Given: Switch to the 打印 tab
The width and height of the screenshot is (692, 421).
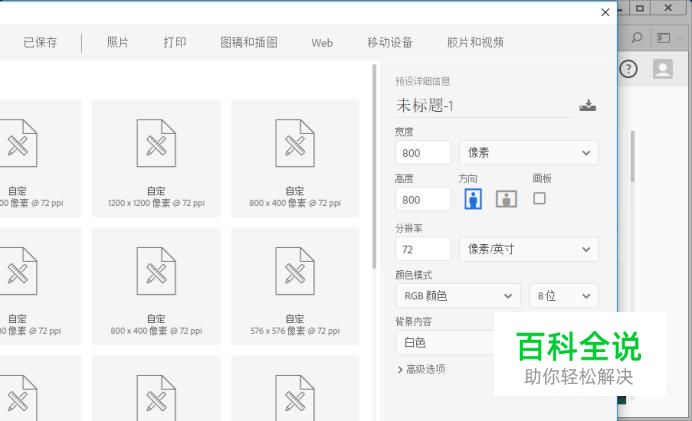Looking at the screenshot, I should pos(175,42).
